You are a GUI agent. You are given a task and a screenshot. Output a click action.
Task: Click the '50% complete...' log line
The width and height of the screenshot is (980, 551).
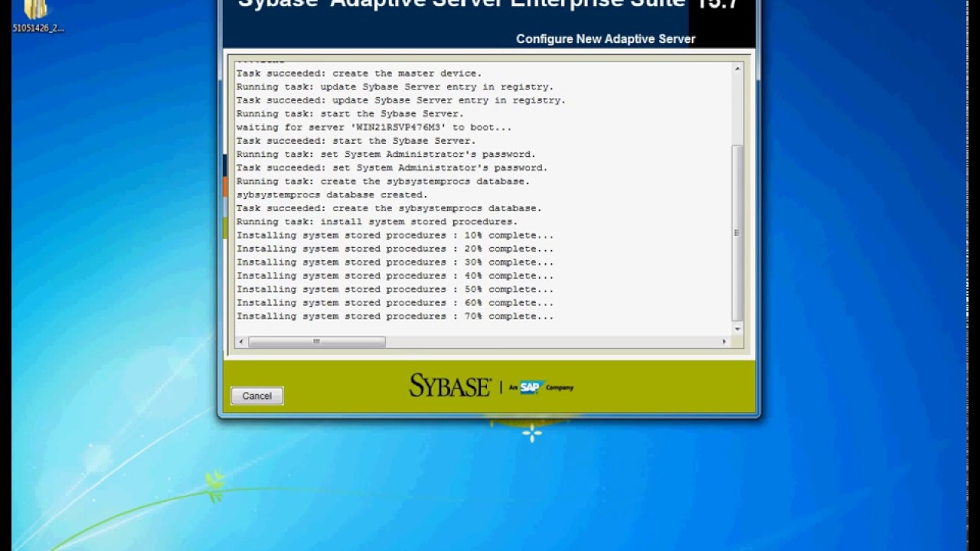[395, 289]
